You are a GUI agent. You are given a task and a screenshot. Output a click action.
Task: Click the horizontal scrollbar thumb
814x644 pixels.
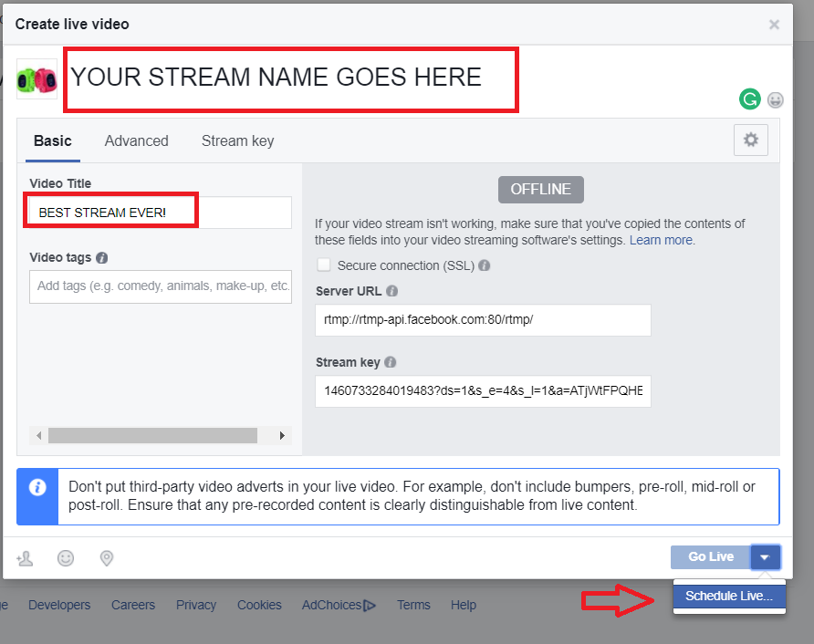click(x=152, y=435)
